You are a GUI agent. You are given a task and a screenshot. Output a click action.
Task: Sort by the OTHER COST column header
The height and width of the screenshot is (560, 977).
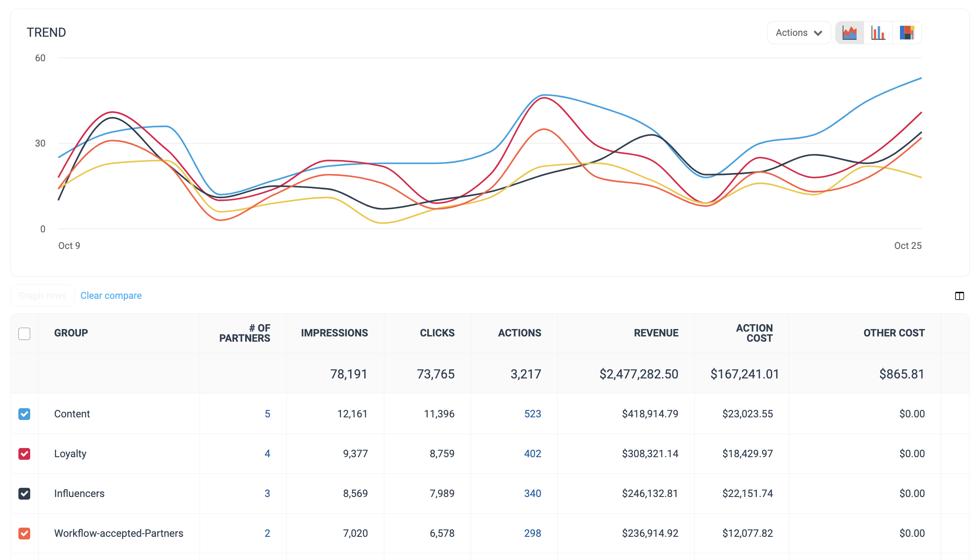tap(894, 333)
